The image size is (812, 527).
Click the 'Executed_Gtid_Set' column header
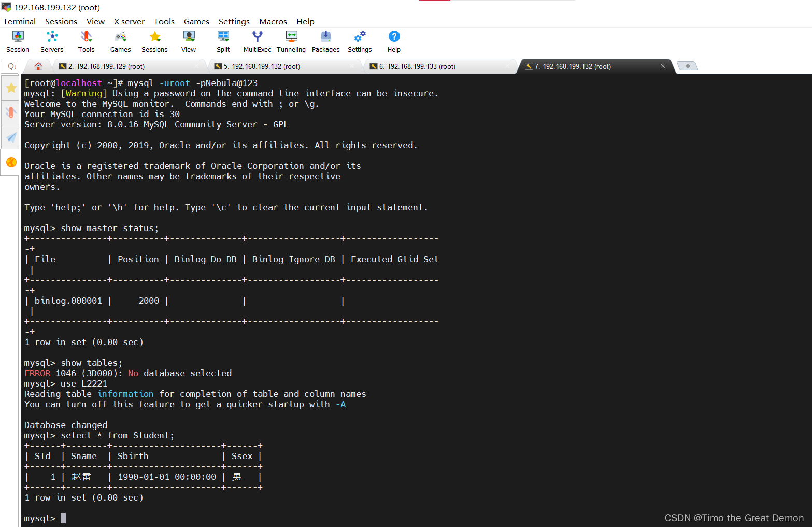[395, 259]
